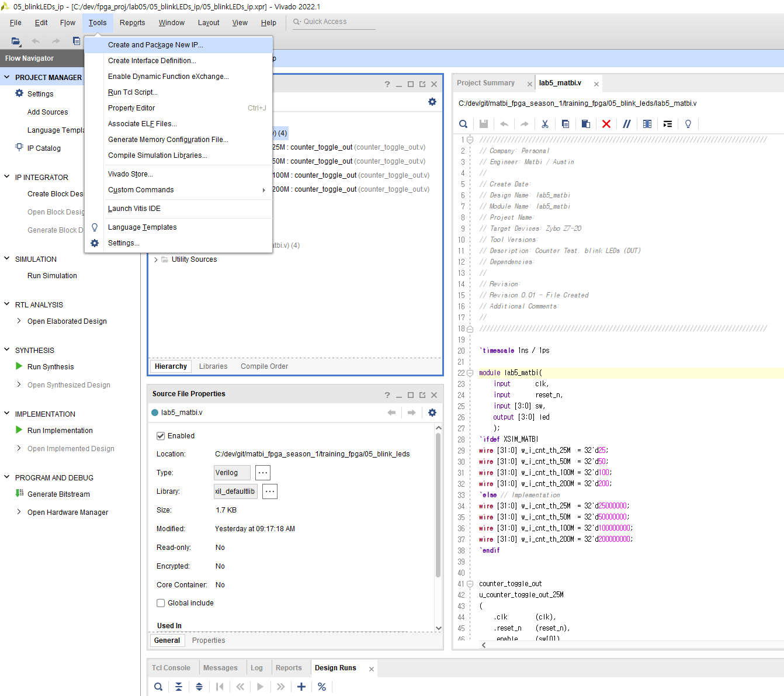Image resolution: width=784 pixels, height=696 pixels.
Task: Collapse the RTL ANALYSIS section
Action: (x=7, y=304)
